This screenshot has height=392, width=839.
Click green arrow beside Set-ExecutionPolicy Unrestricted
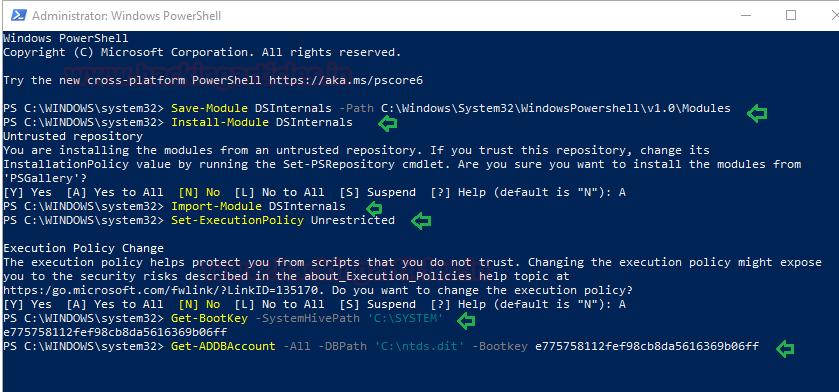pos(421,221)
